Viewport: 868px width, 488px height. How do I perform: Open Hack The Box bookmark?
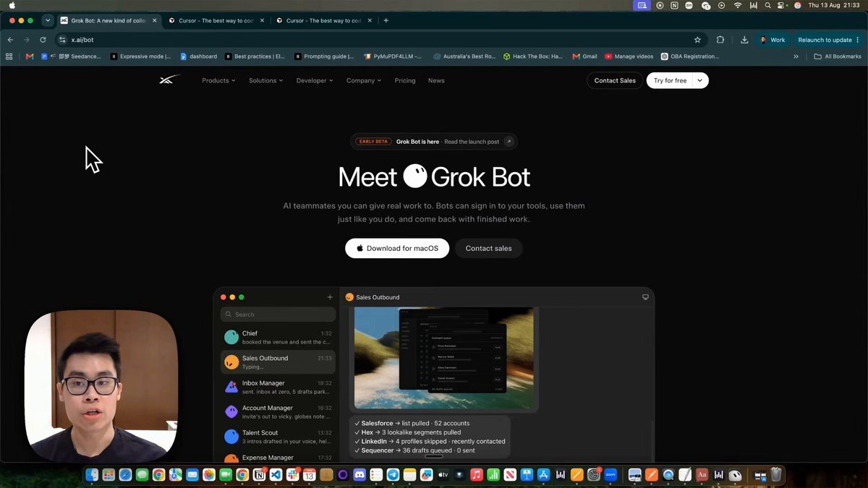tap(532, 56)
